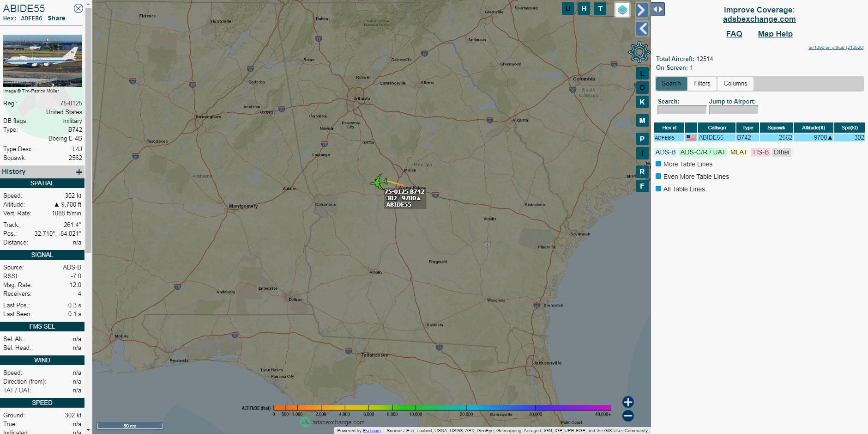Focus the Search input field
This screenshot has width=868, height=434.
coord(682,110)
